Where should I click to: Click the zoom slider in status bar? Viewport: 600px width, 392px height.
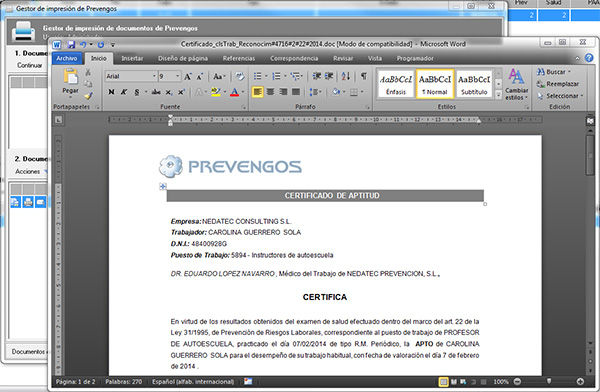[x=549, y=381]
